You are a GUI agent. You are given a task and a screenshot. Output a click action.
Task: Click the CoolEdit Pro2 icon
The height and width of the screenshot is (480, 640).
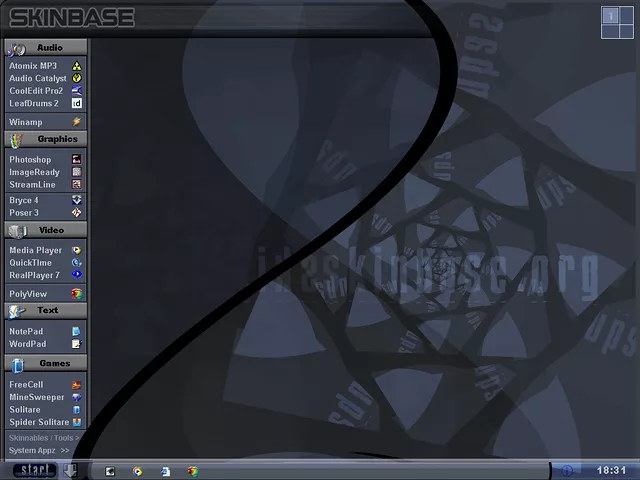(x=77, y=91)
